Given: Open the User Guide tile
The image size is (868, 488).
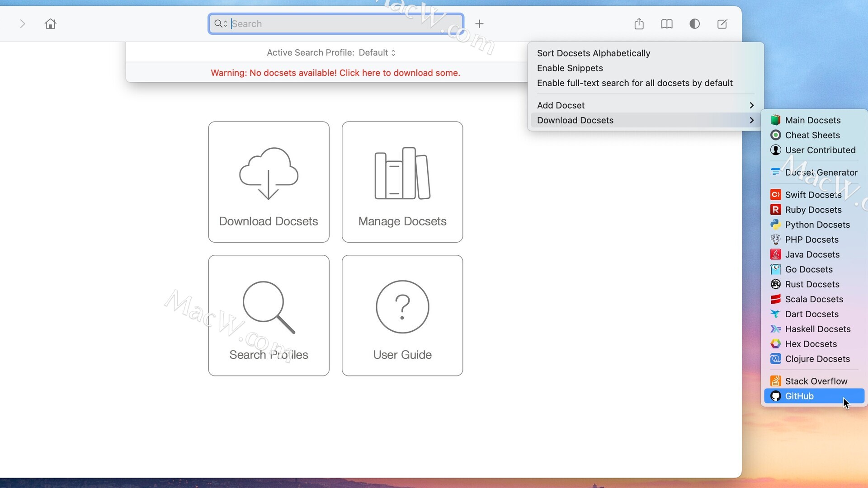Looking at the screenshot, I should click(402, 315).
